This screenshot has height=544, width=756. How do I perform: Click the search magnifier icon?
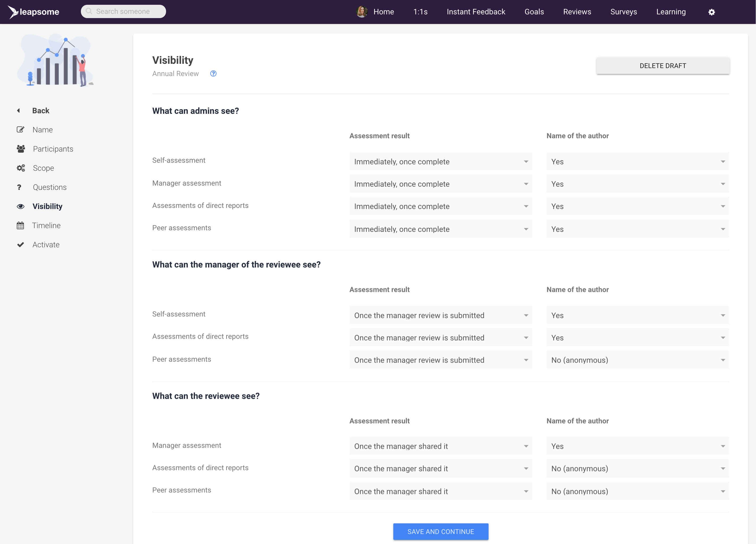click(89, 11)
